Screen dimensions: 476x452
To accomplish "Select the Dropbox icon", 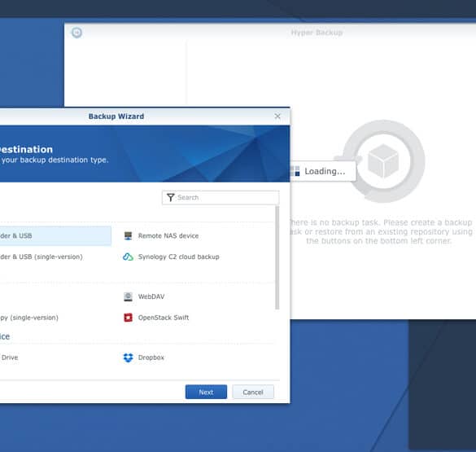I will pyautogui.click(x=128, y=358).
